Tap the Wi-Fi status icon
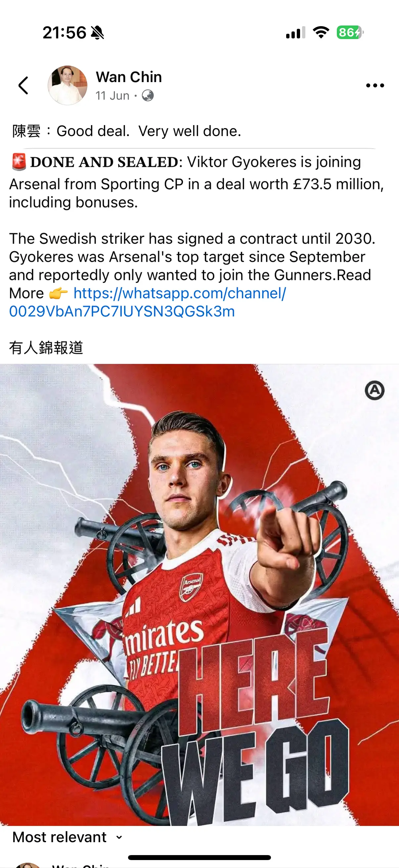The width and height of the screenshot is (399, 868). coord(321,32)
